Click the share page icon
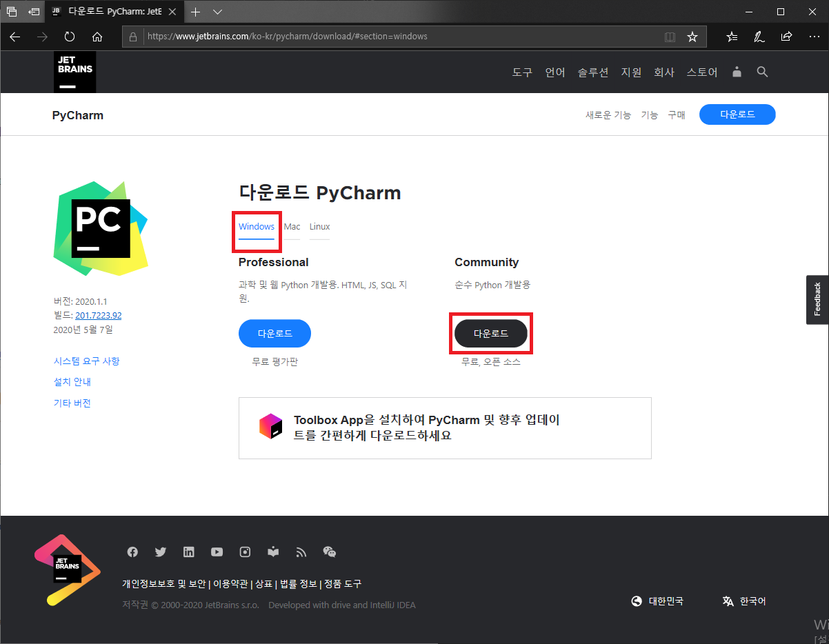The height and width of the screenshot is (644, 829). 786,37
